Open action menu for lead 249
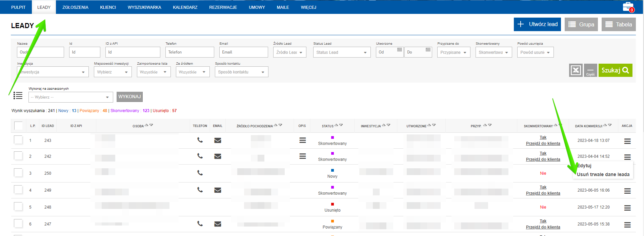The width and height of the screenshot is (644, 236). [627, 191]
